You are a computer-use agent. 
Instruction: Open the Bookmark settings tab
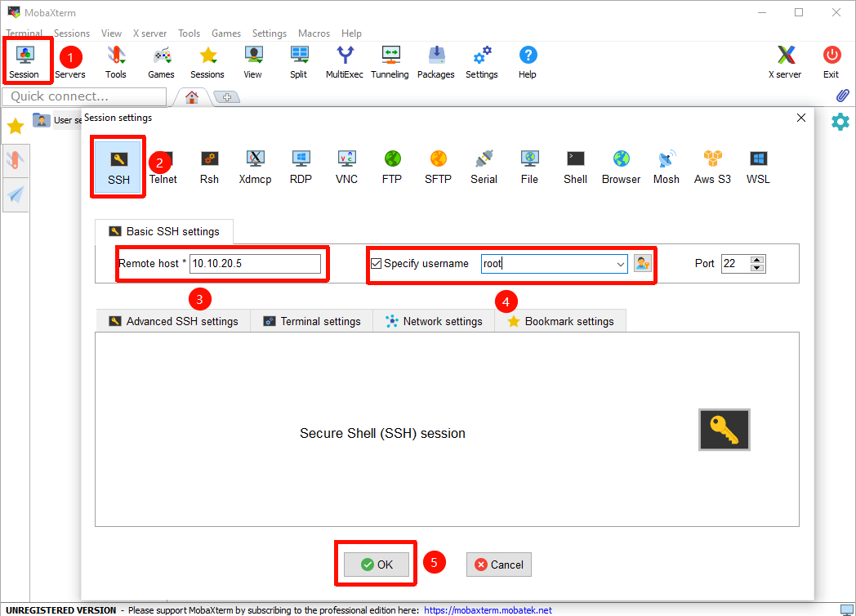coord(560,321)
